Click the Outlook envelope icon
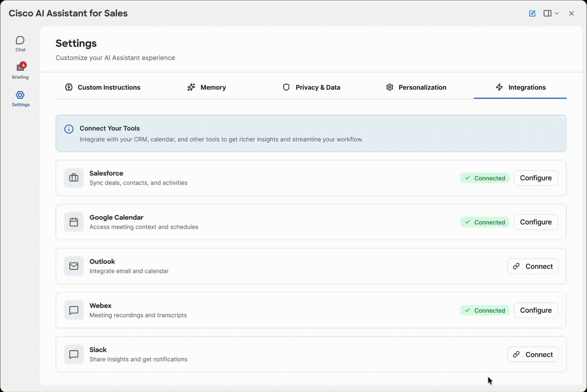Viewport: 587px width, 392px height. (74, 266)
